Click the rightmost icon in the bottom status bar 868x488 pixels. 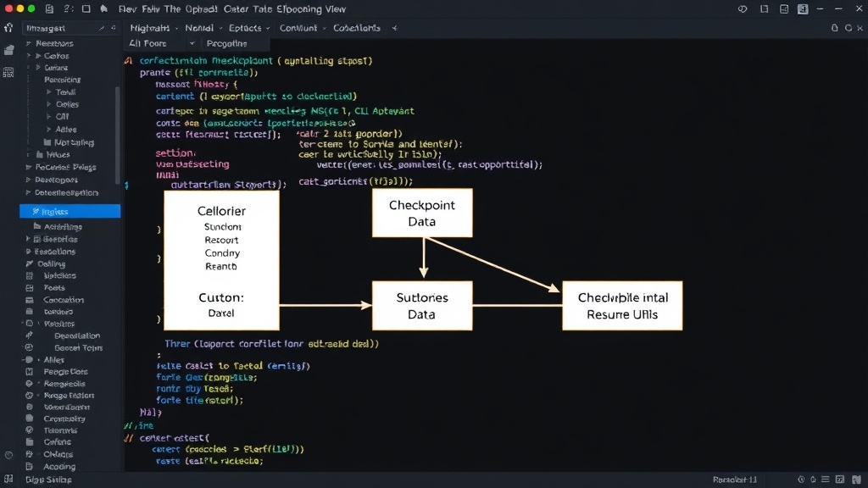tap(856, 480)
